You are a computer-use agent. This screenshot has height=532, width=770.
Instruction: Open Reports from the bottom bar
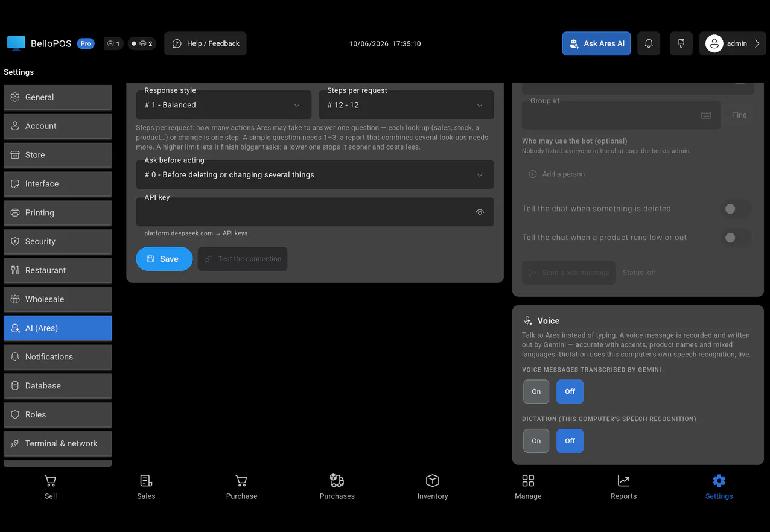(623, 487)
